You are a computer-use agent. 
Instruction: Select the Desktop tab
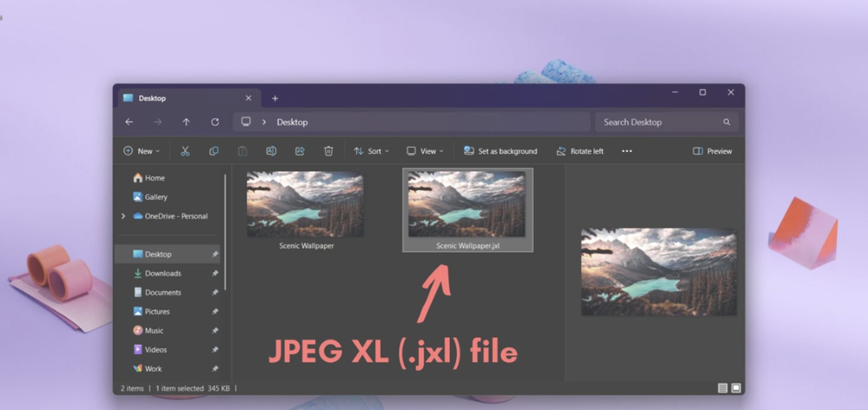pos(189,98)
